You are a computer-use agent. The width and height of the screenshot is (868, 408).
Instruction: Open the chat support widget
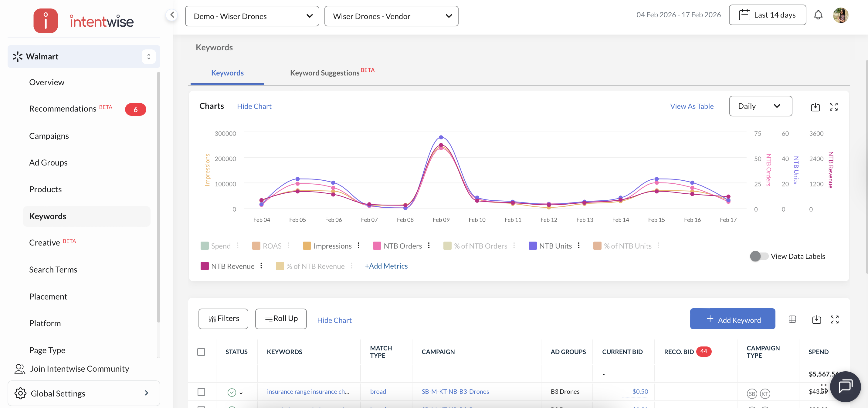point(845,386)
